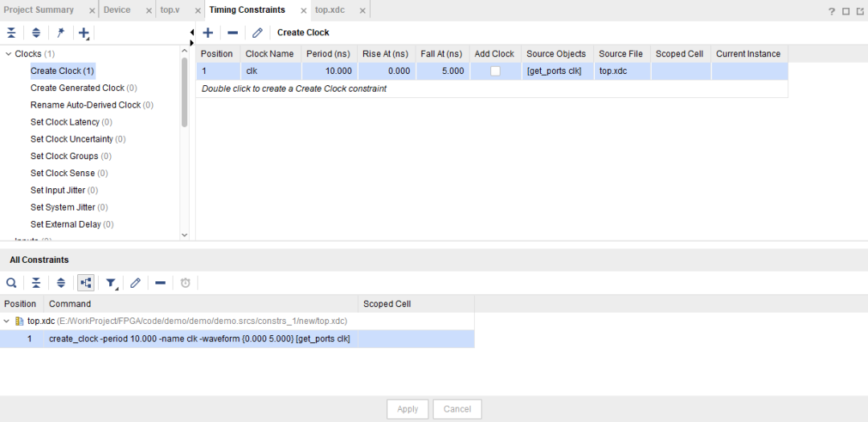
Task: Remove selected clock constraint with minus icon
Action: pyautogui.click(x=232, y=33)
